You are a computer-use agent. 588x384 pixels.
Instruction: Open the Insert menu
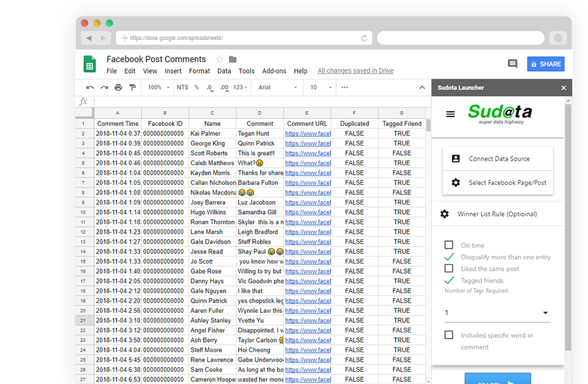(x=173, y=71)
